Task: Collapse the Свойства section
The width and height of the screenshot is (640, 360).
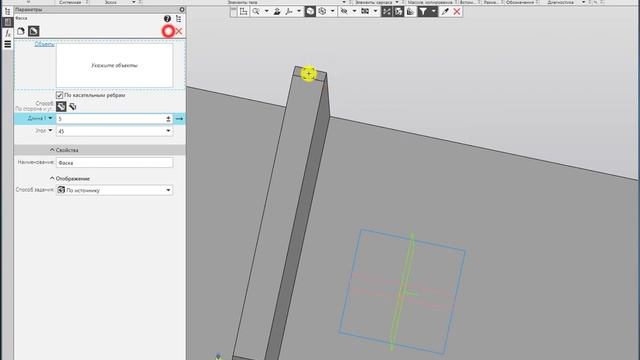Action: coord(52,150)
